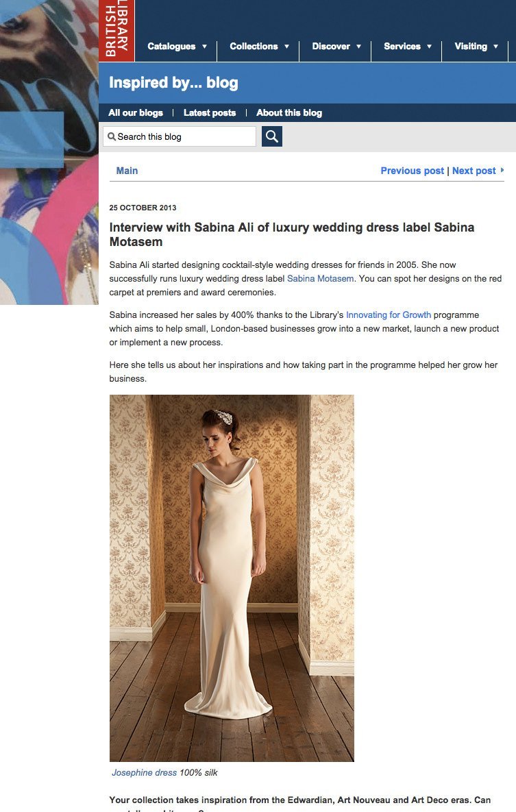Image resolution: width=516 pixels, height=812 pixels.
Task: Follow the Sabina Motasem link
Action: pos(321,279)
